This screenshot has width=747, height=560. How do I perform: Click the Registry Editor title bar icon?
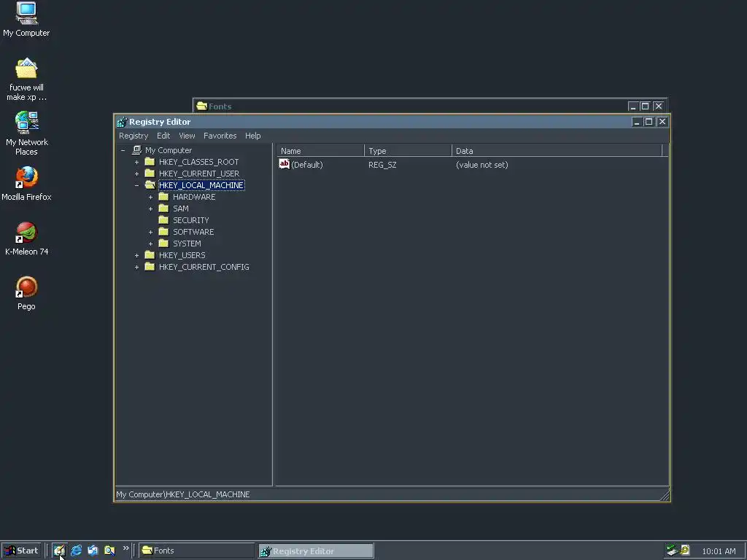(122, 122)
